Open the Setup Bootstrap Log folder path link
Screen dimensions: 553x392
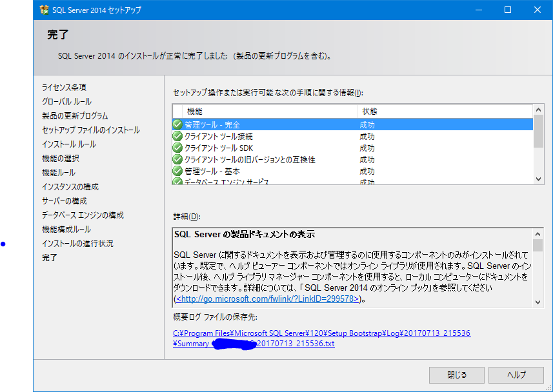coord(321,333)
